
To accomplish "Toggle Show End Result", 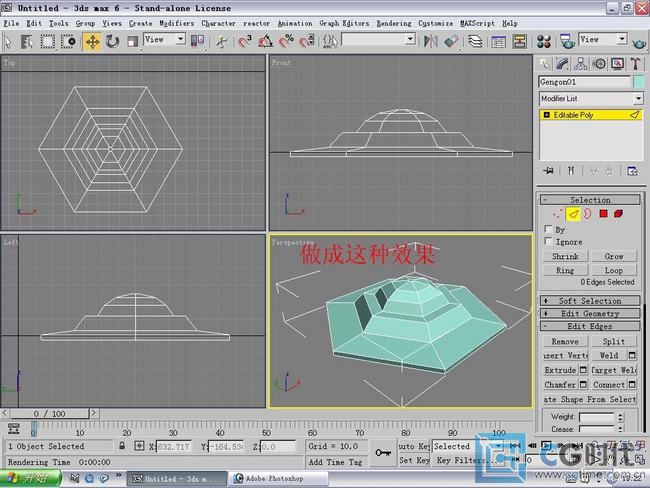I will coord(571,170).
